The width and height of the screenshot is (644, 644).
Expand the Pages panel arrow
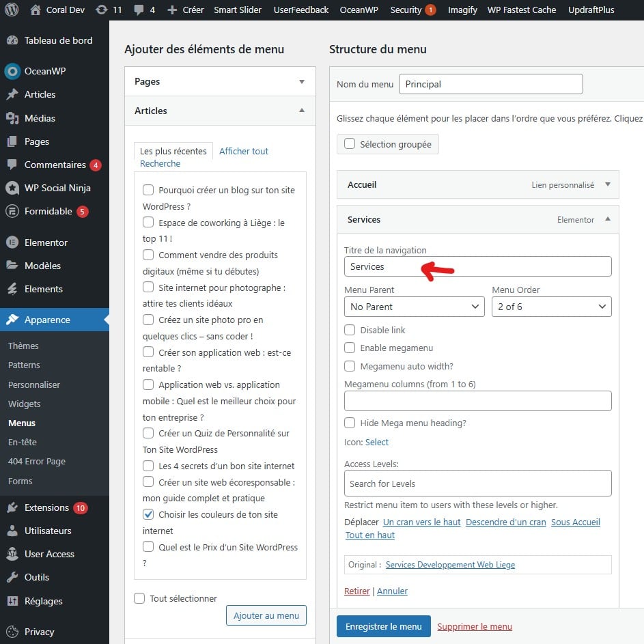pyautogui.click(x=302, y=82)
